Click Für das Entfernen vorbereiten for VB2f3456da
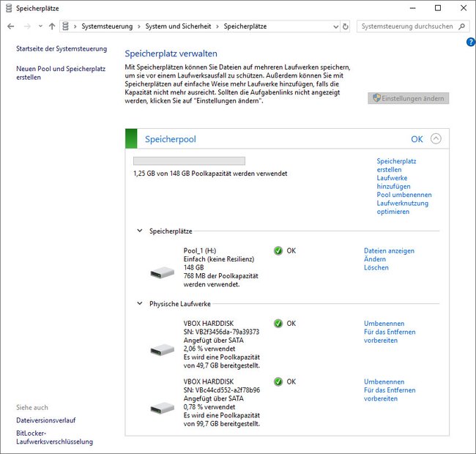The height and width of the screenshot is (454, 476). (390, 336)
